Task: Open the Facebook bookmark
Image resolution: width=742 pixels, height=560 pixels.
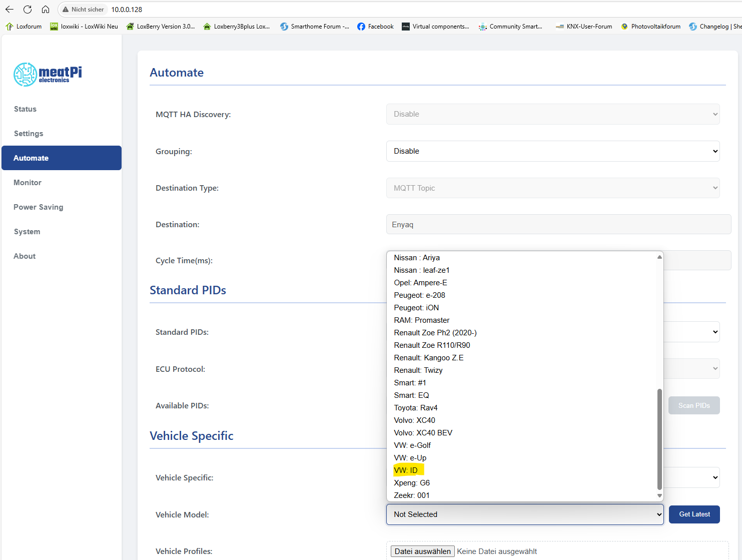Action: pyautogui.click(x=375, y=27)
